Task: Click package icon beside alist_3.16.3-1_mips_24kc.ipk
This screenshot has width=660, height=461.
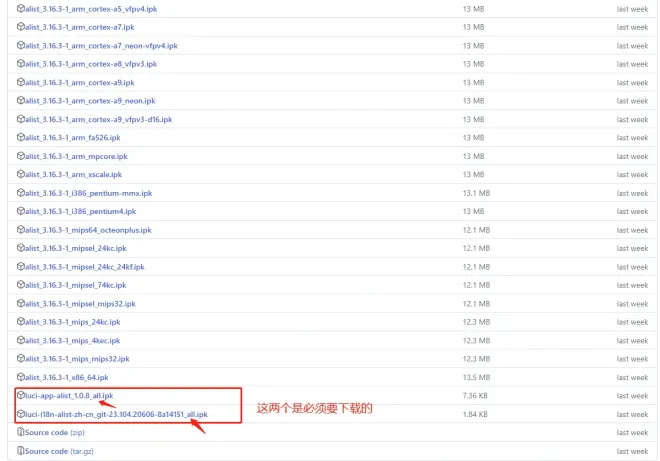Action: (21, 322)
